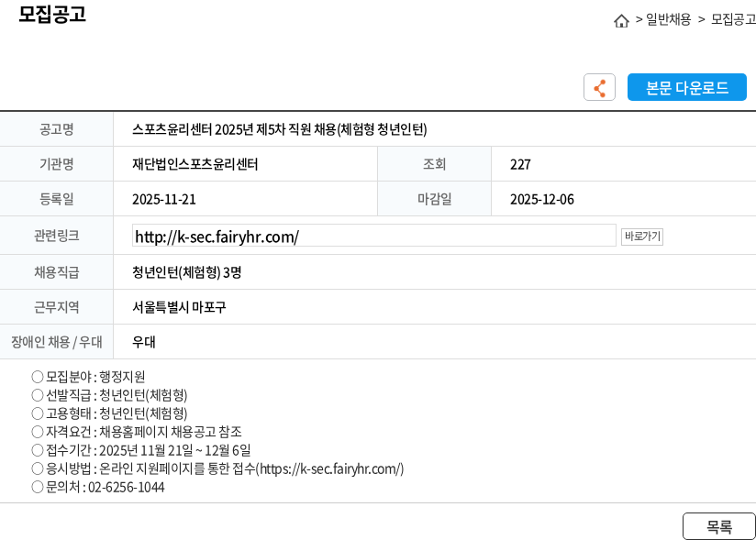
Task: Click the 채용직급 label cell
Action: 56,272
